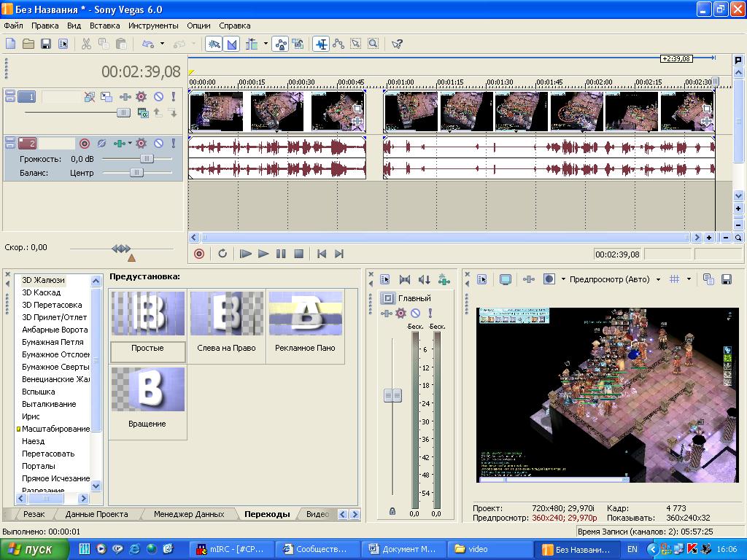Send preview to external monitor
This screenshot has height=560, width=747.
click(505, 279)
